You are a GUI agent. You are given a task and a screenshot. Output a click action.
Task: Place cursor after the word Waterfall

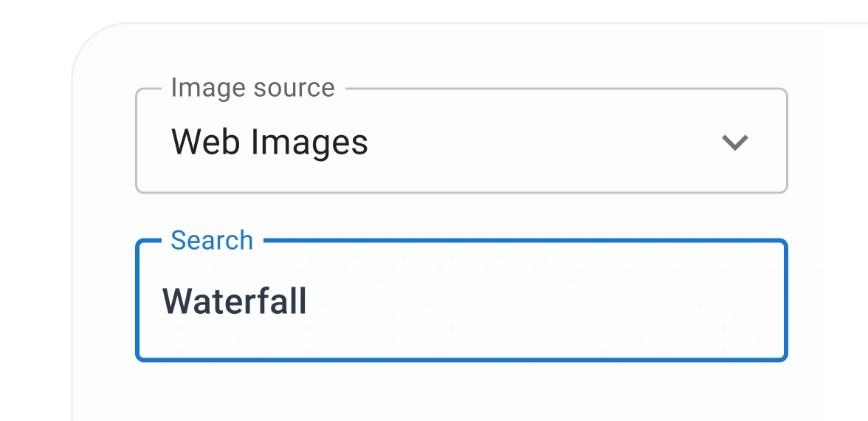pos(309,301)
